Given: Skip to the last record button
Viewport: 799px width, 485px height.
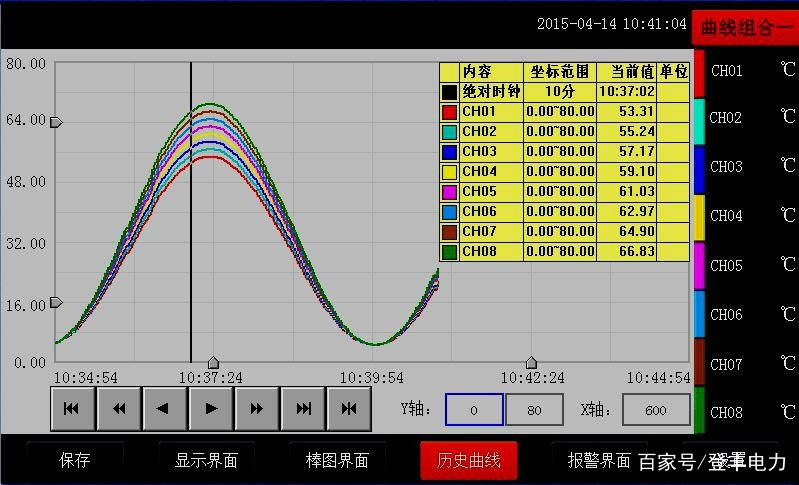Looking at the screenshot, I should pyautogui.click(x=303, y=408).
